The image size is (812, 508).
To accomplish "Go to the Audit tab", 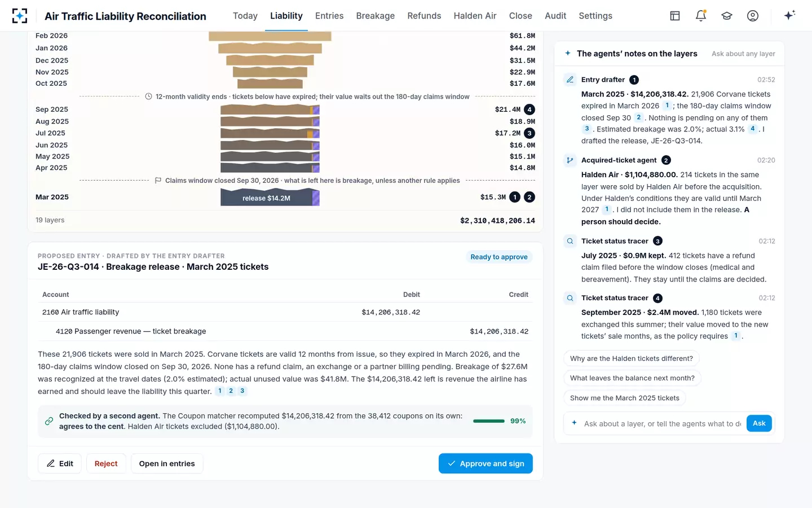I will pyautogui.click(x=555, y=16).
